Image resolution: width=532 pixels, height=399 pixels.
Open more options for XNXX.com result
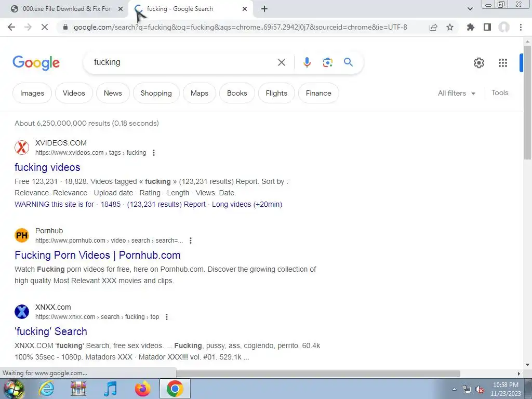tap(167, 317)
